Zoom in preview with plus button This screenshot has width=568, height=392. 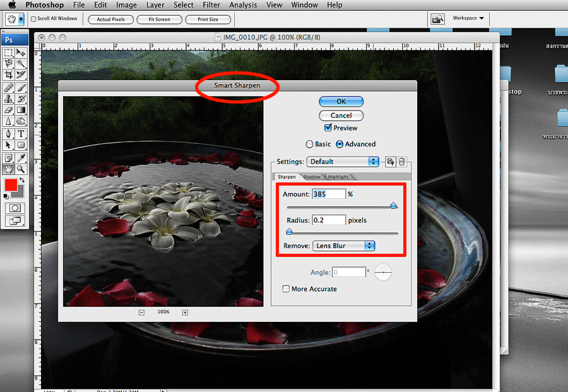(x=185, y=312)
